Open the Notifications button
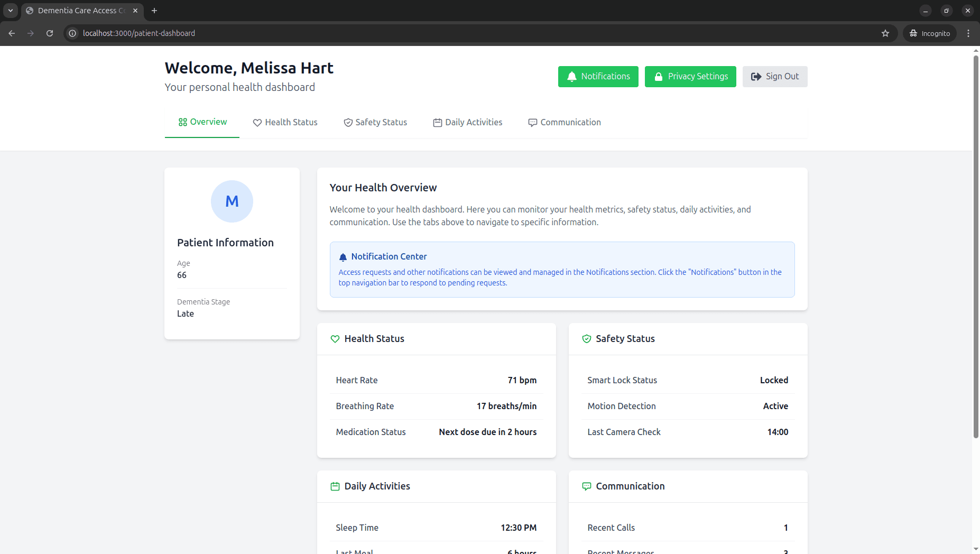The height and width of the screenshot is (554, 980). [598, 77]
